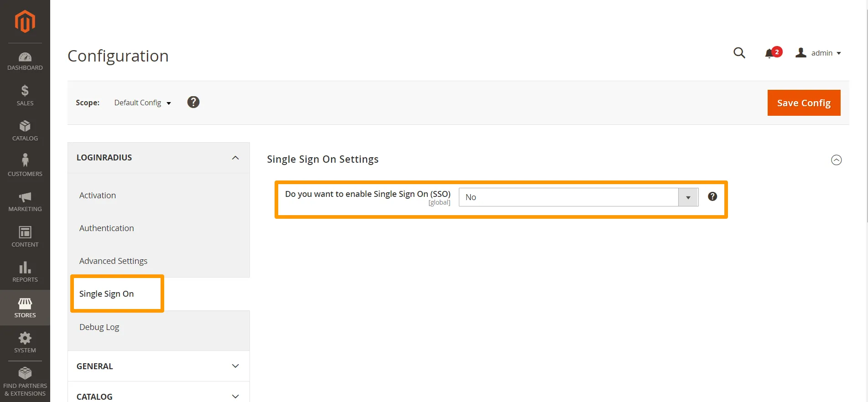The height and width of the screenshot is (402, 868).
Task: Select the Debug Log tab
Action: [x=99, y=327]
